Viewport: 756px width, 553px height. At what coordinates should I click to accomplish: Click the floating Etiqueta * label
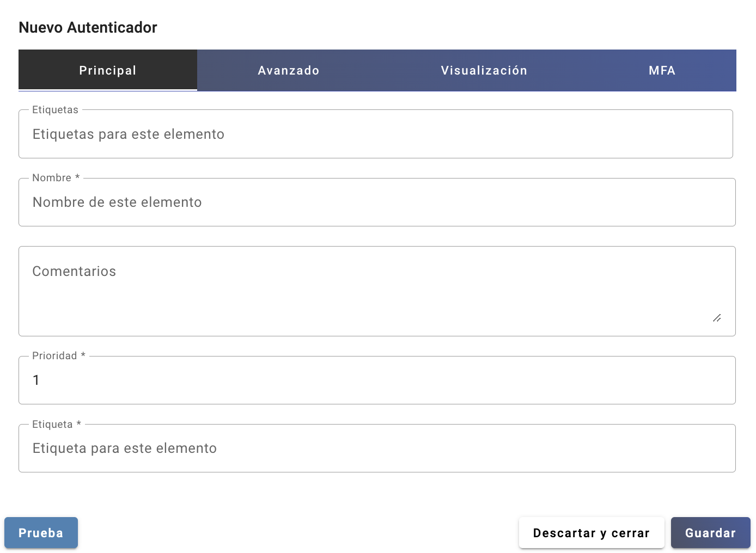click(56, 425)
